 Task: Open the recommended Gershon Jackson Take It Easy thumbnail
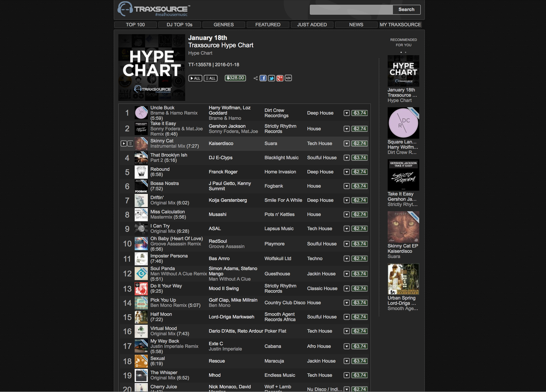(x=403, y=175)
